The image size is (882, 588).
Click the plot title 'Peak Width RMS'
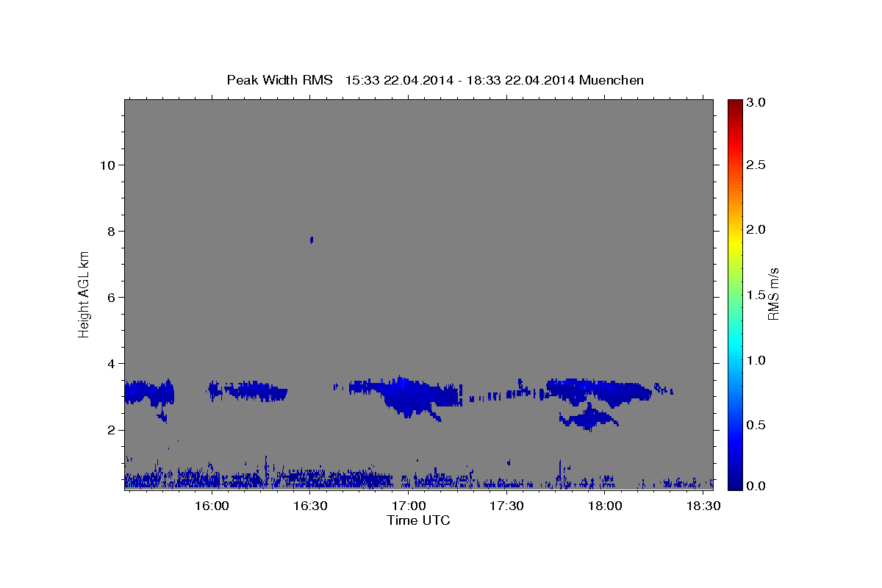click(279, 80)
